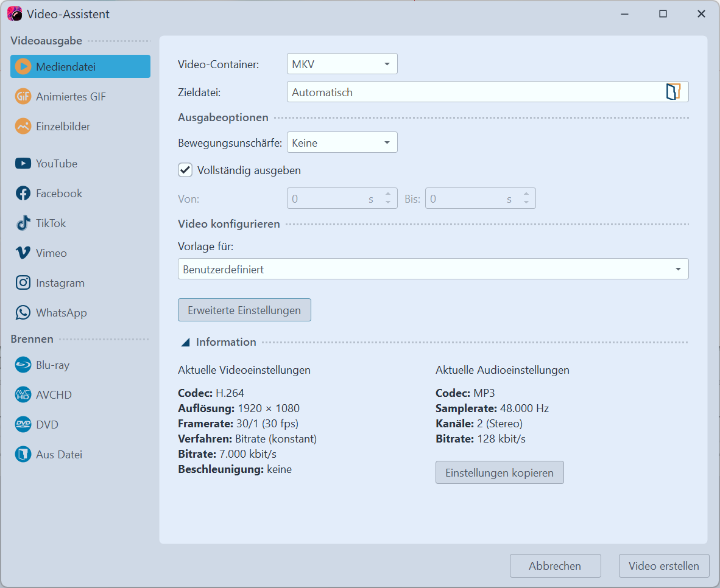Switch to Animiertes GIF output
The height and width of the screenshot is (588, 720).
pos(71,96)
